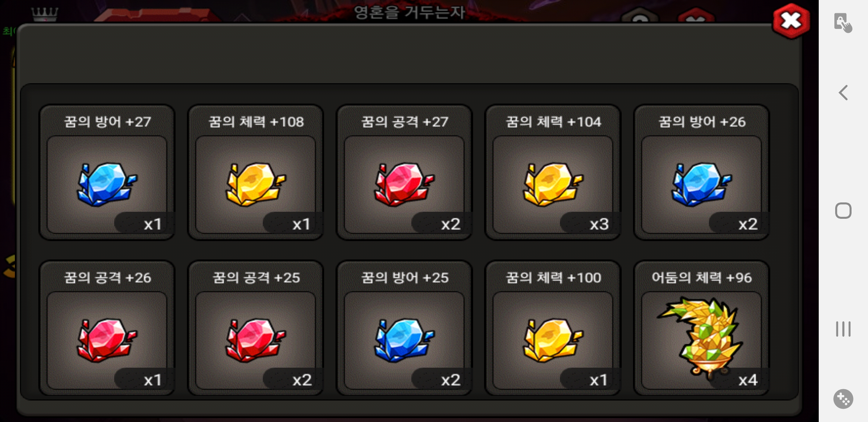868x422 pixels.
Task: Close the reward popup with red X
Action: [791, 21]
